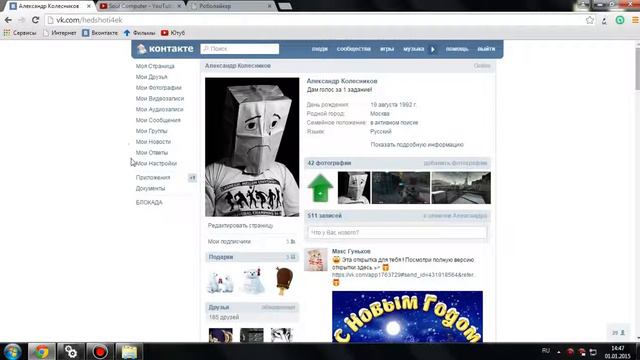The image size is (640, 360).
Task: Click the +1 counter next to Приложения
Action: tap(192, 178)
